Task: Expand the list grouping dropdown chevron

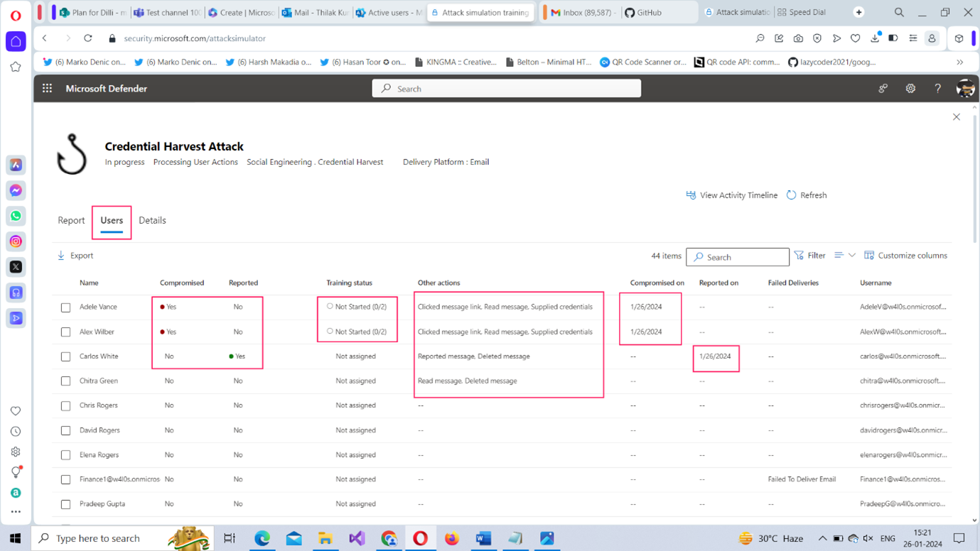Action: point(852,256)
